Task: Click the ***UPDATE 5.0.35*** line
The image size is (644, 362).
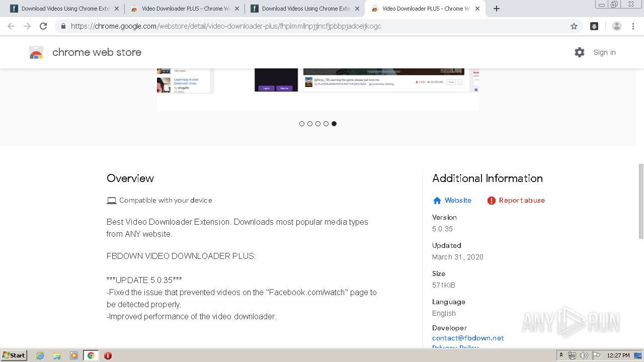Action: 144,280
